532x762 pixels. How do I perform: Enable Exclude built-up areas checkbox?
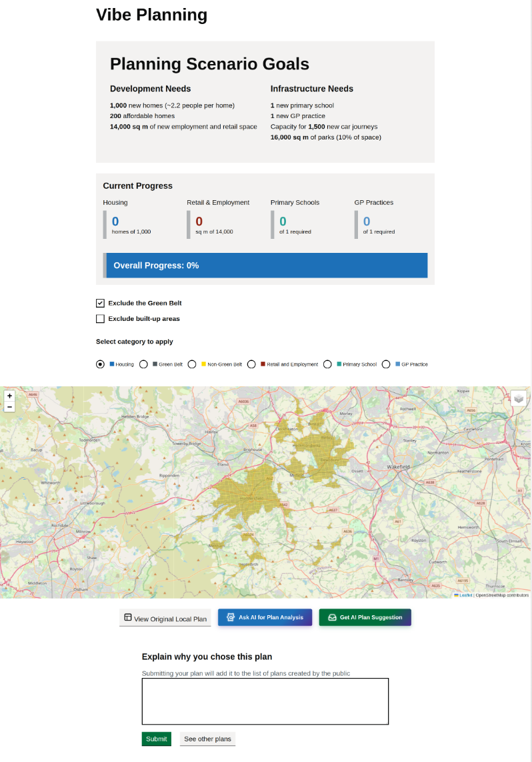pos(101,319)
